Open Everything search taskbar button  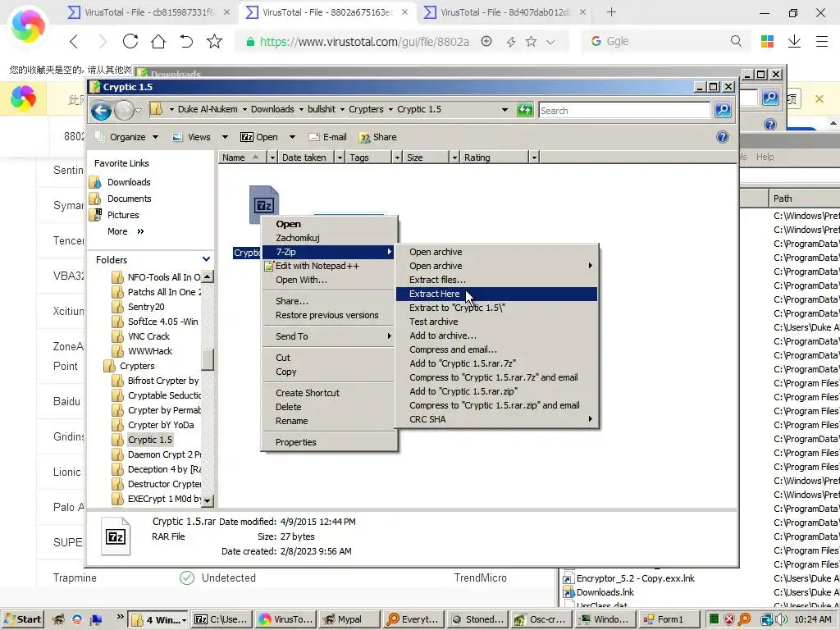(x=413, y=619)
